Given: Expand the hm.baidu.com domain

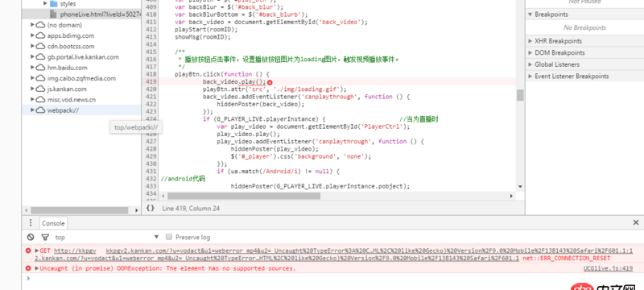Looking at the screenshot, I should tap(32, 68).
